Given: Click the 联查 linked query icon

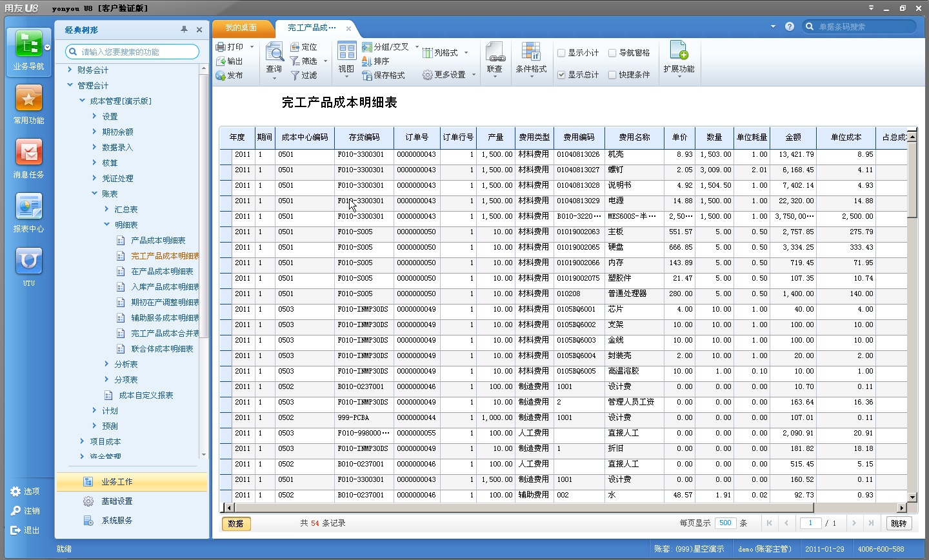Looking at the screenshot, I should [x=495, y=52].
